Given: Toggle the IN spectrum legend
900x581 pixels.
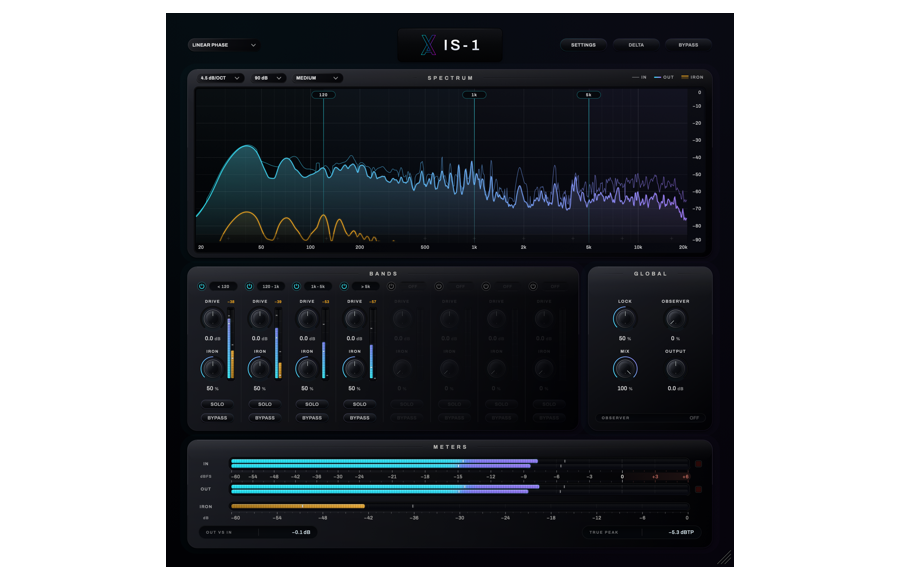Looking at the screenshot, I should pyautogui.click(x=639, y=77).
